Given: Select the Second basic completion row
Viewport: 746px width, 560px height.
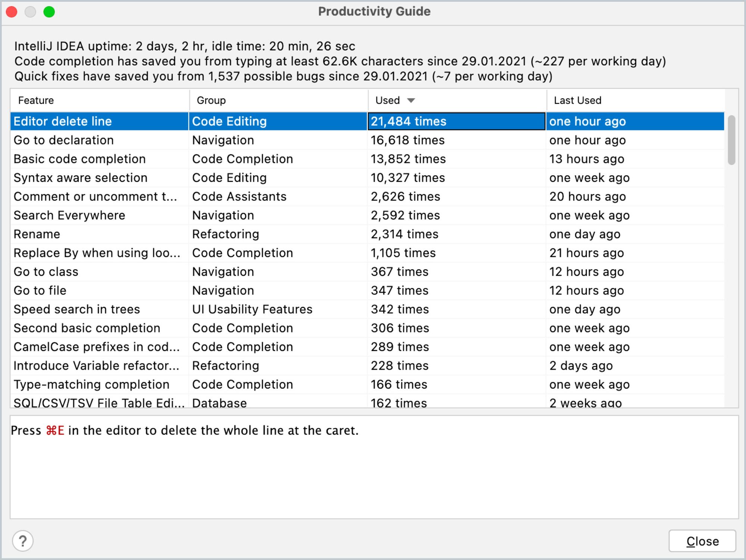Looking at the screenshot, I should (x=367, y=328).
